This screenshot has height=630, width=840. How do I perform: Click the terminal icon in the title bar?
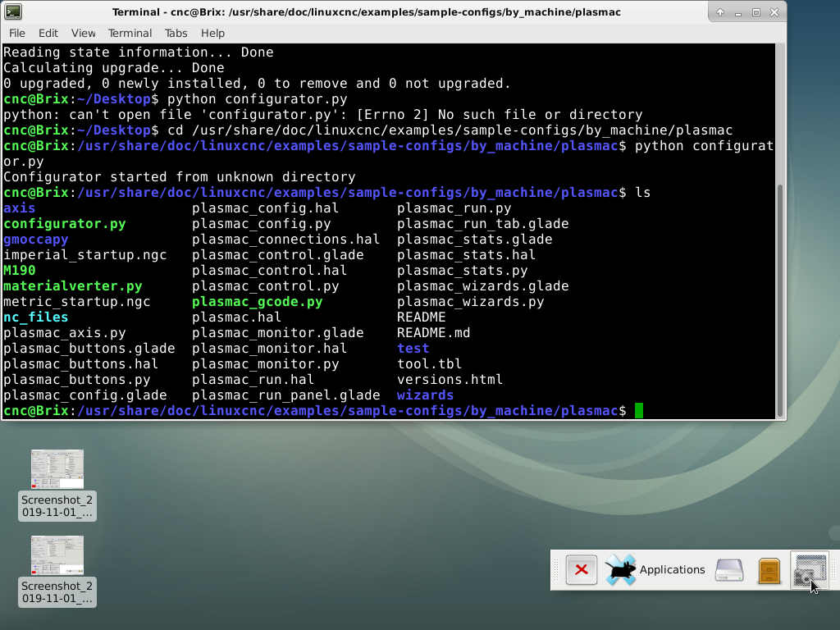pyautogui.click(x=13, y=11)
